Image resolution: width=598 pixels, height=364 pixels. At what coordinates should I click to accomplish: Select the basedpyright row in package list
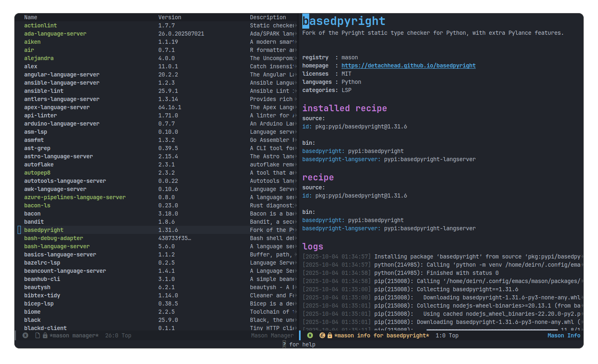(157, 230)
